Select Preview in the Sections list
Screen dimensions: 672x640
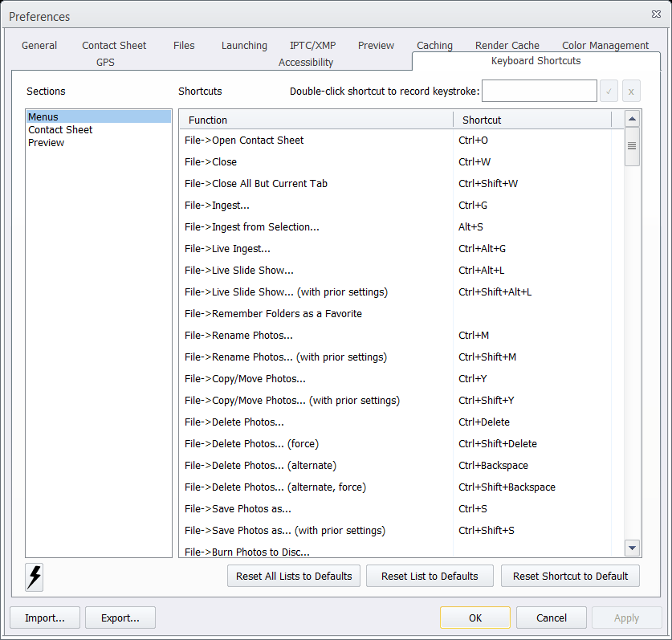pos(46,142)
